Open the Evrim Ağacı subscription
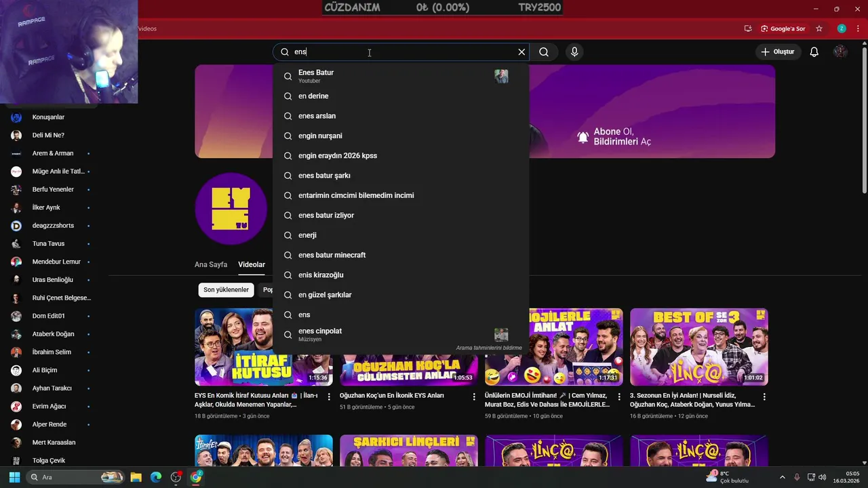 click(48, 406)
